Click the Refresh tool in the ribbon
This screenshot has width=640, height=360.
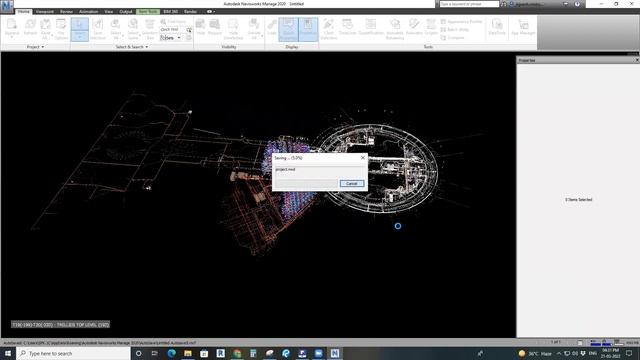(x=30, y=27)
